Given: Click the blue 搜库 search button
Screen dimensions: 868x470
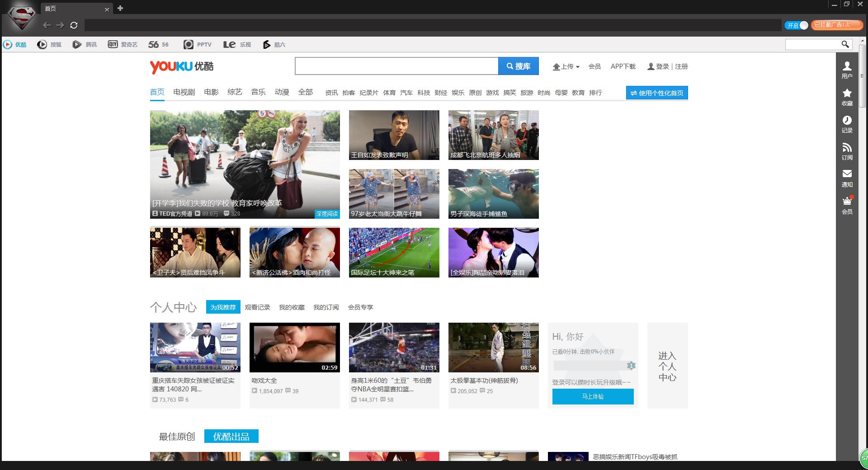Looking at the screenshot, I should click(519, 66).
